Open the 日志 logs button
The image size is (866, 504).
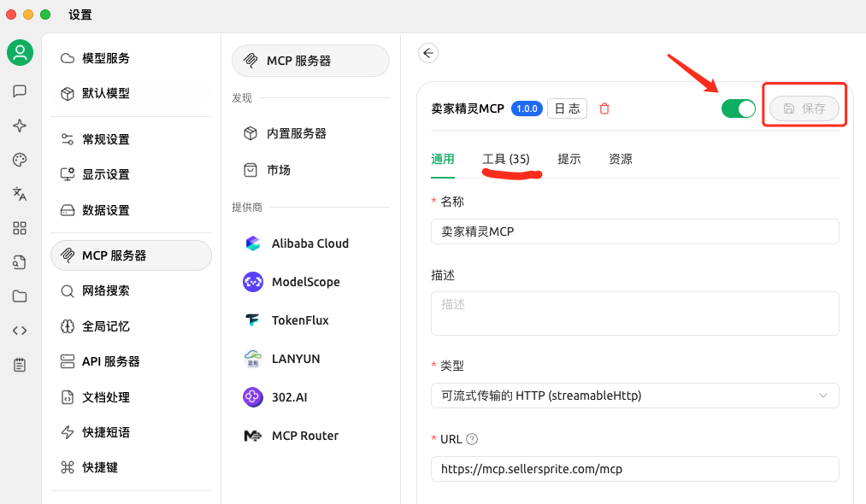[568, 108]
